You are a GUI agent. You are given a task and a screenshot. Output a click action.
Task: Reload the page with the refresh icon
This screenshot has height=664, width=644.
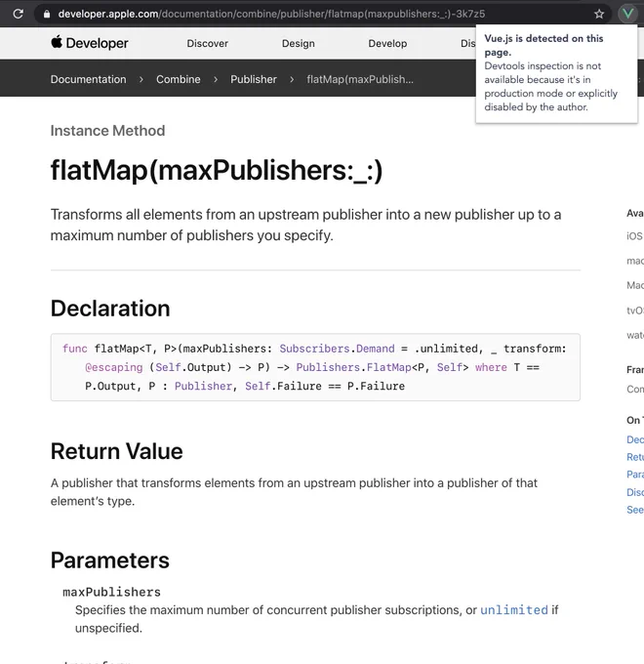[x=19, y=14]
